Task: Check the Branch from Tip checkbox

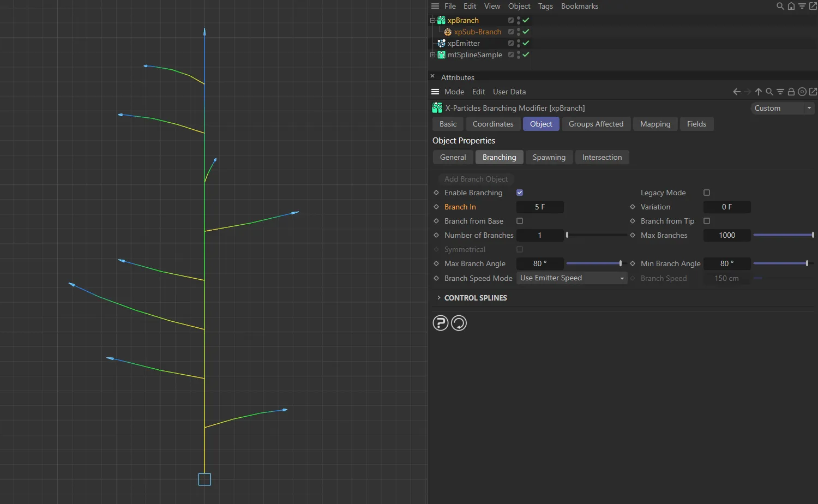Action: (x=707, y=221)
